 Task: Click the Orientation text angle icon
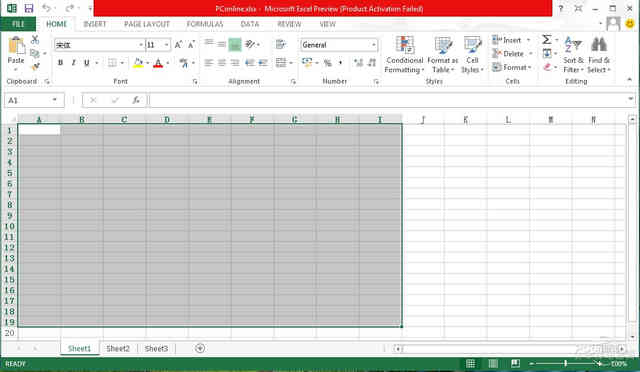pyautogui.click(x=250, y=44)
